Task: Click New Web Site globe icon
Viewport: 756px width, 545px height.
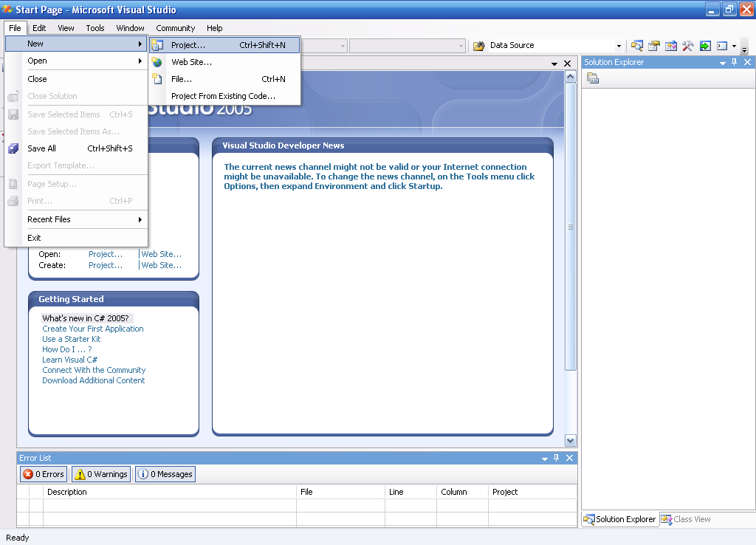Action: tap(157, 62)
